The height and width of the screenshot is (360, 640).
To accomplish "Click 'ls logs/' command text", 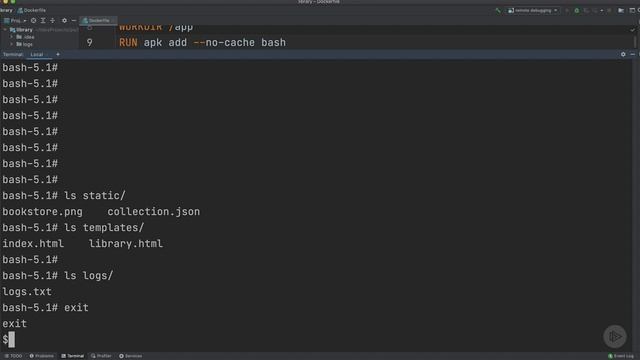I will pyautogui.click(x=89, y=276).
